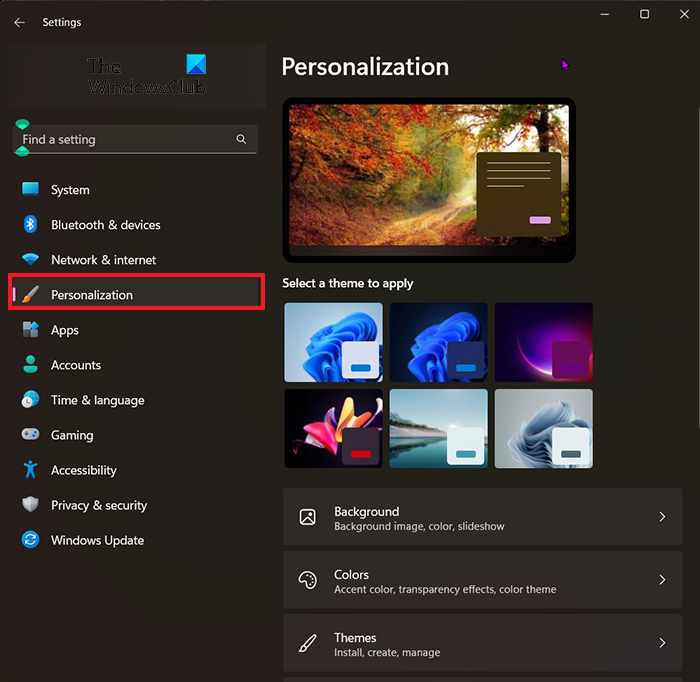Click the Apps icon in sidebar
This screenshot has height=682, width=700.
[x=30, y=330]
